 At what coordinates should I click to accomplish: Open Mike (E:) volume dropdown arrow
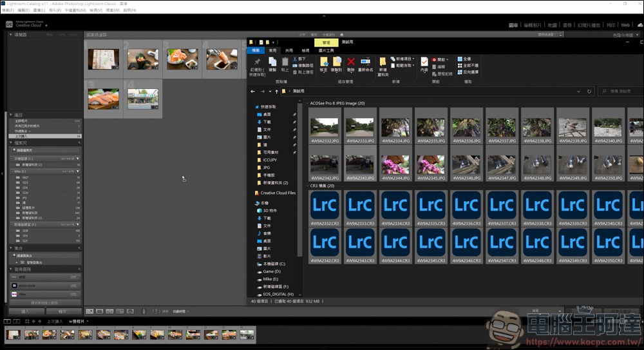(78, 171)
